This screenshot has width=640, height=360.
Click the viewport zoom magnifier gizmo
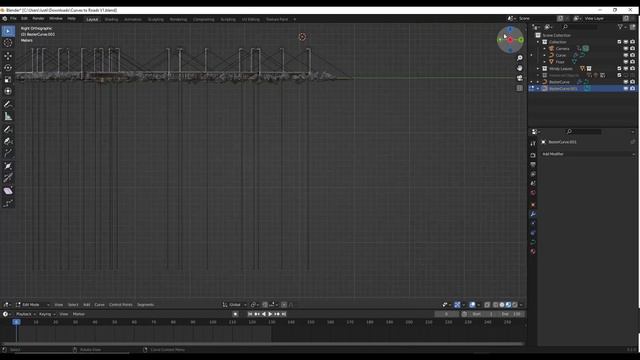coord(520,58)
